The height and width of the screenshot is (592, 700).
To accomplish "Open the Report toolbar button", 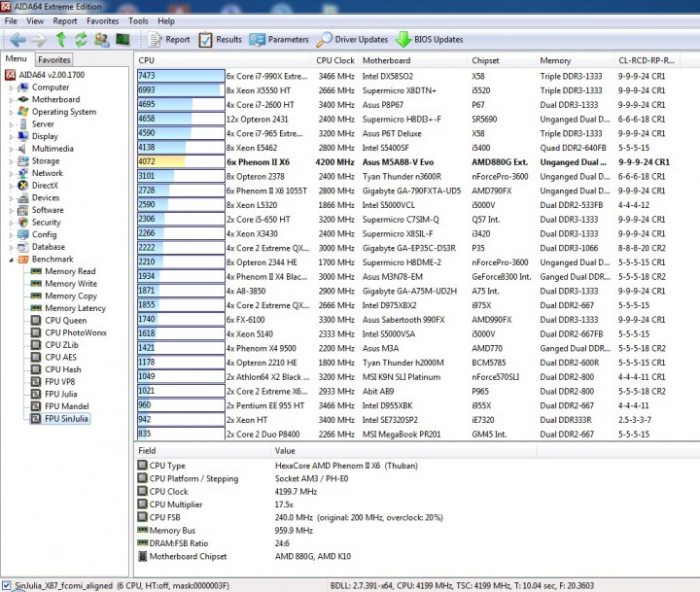I will click(x=169, y=40).
